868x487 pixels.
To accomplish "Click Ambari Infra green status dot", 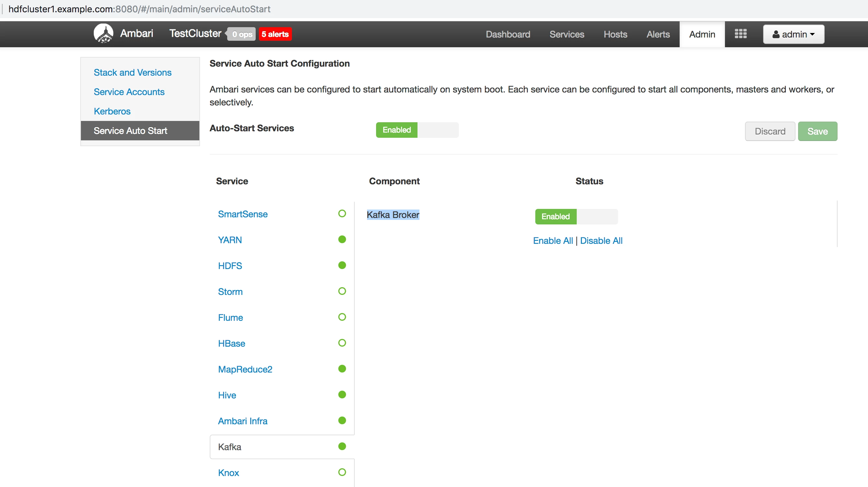I will (x=342, y=421).
